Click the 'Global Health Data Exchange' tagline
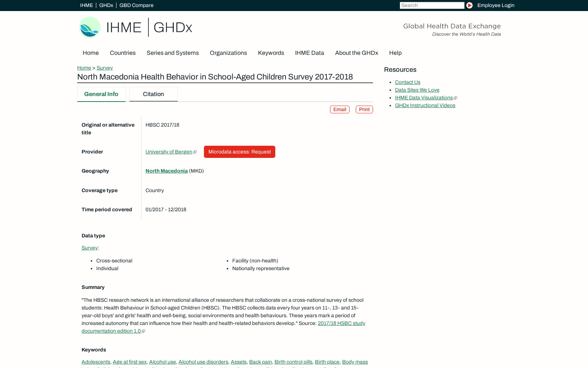588x368 pixels. pos(452,26)
